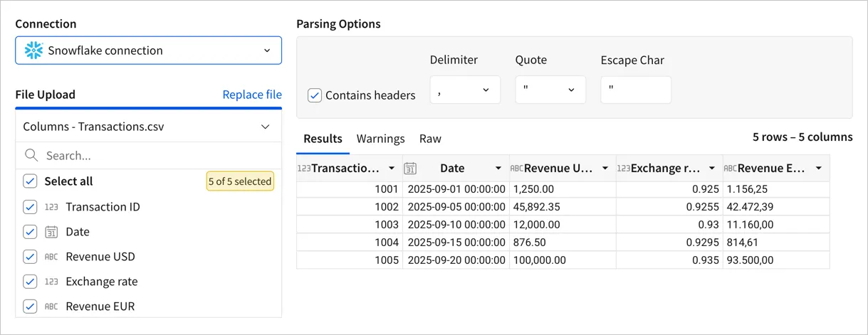Click the date cell 2025-09-20 00:00:00
The image size is (868, 335).
tap(456, 260)
